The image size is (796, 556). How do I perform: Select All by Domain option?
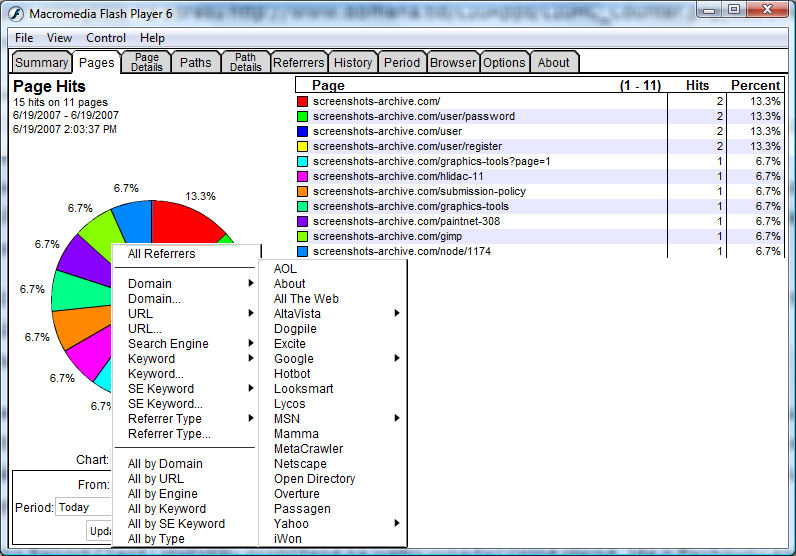165,464
